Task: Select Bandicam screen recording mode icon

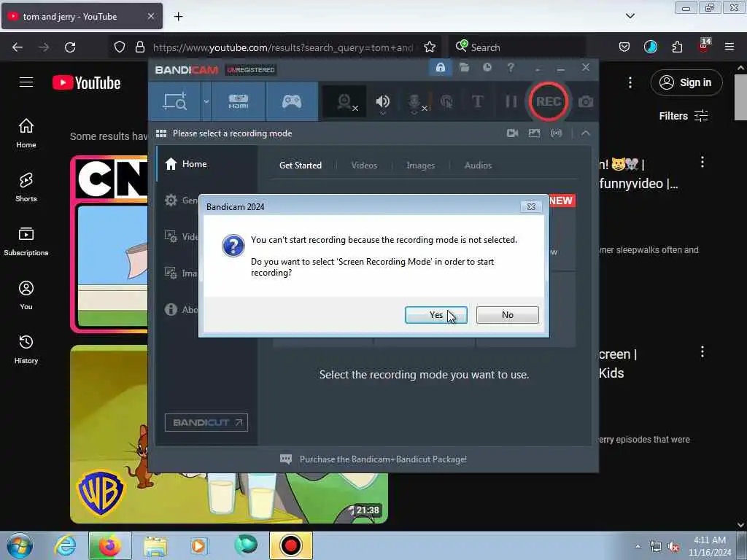Action: click(175, 101)
